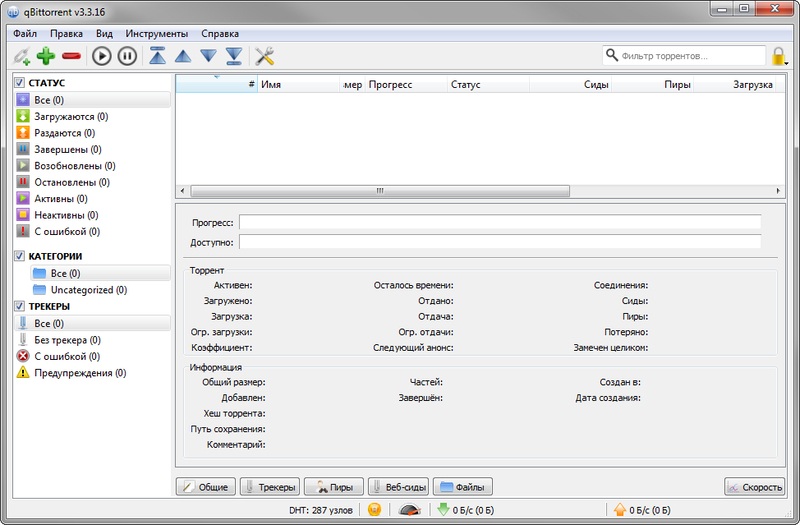This screenshot has width=800, height=525.
Task: Click the add torrent link icon
Action: (22, 56)
